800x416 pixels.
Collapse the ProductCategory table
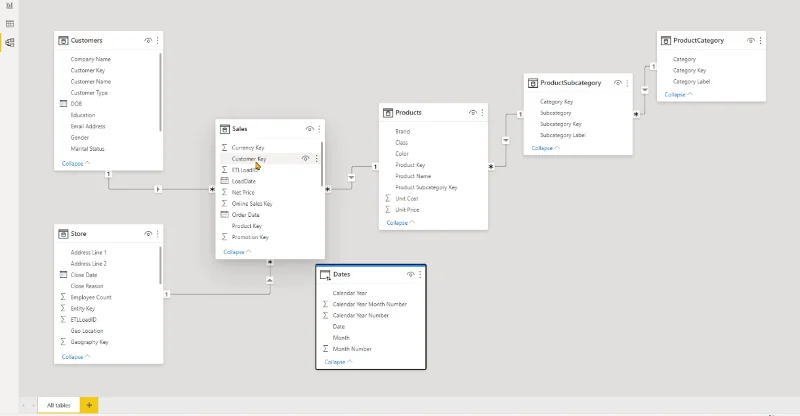[x=679, y=95]
